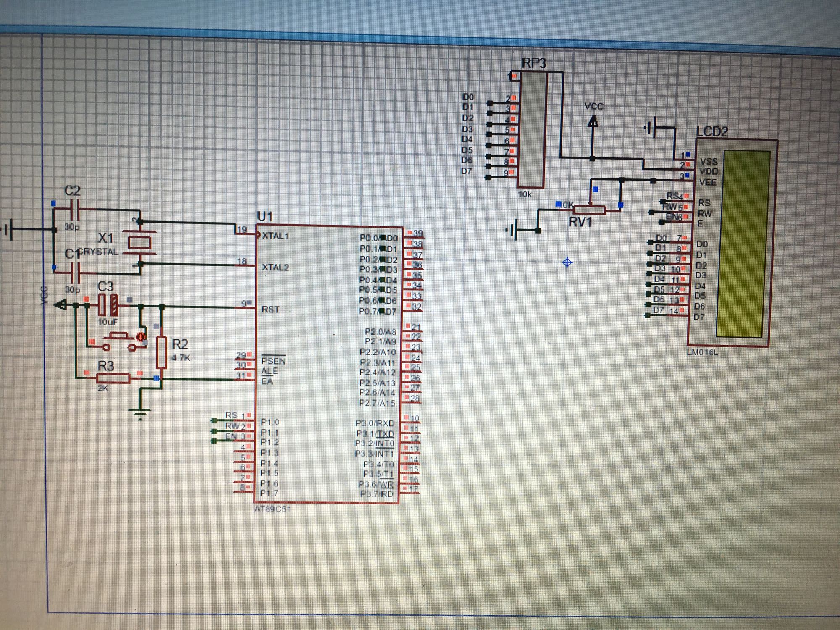Select resistor R3 2K
Image resolution: width=840 pixels, height=630 pixels.
113,379
